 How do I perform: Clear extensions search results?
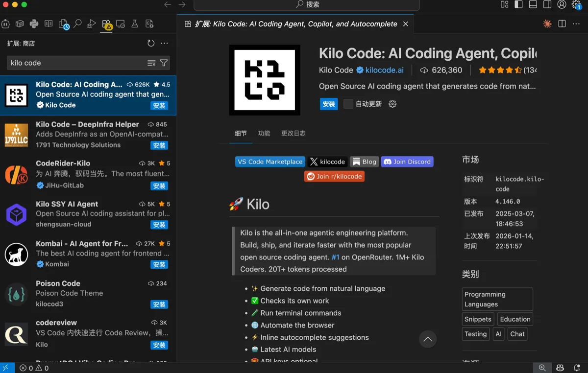[x=151, y=63]
